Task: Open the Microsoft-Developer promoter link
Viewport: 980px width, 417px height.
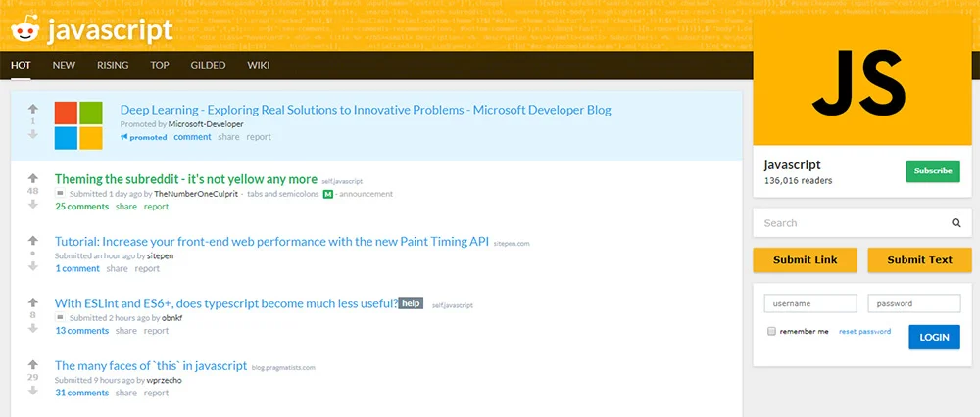Action: click(206, 124)
